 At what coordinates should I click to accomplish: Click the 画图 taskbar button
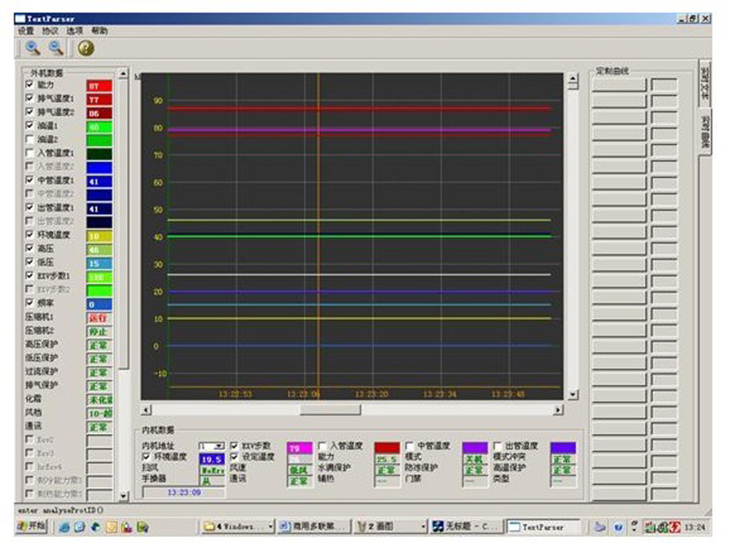[383, 525]
